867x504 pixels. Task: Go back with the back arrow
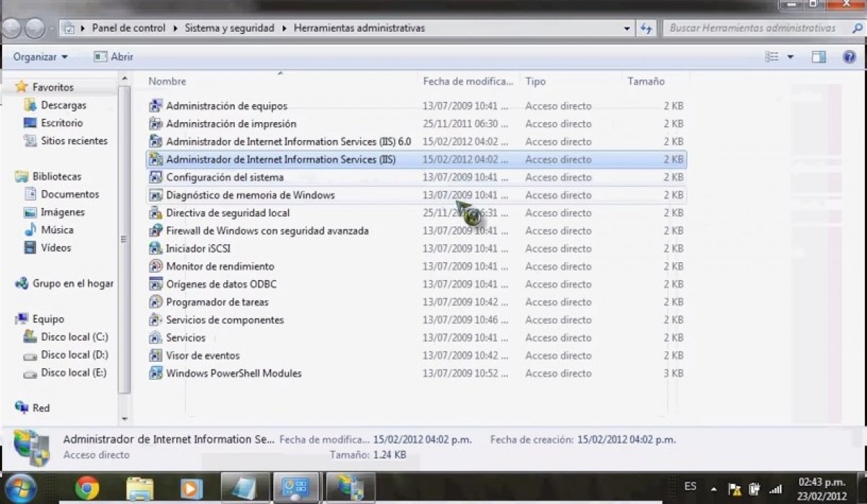[12, 29]
